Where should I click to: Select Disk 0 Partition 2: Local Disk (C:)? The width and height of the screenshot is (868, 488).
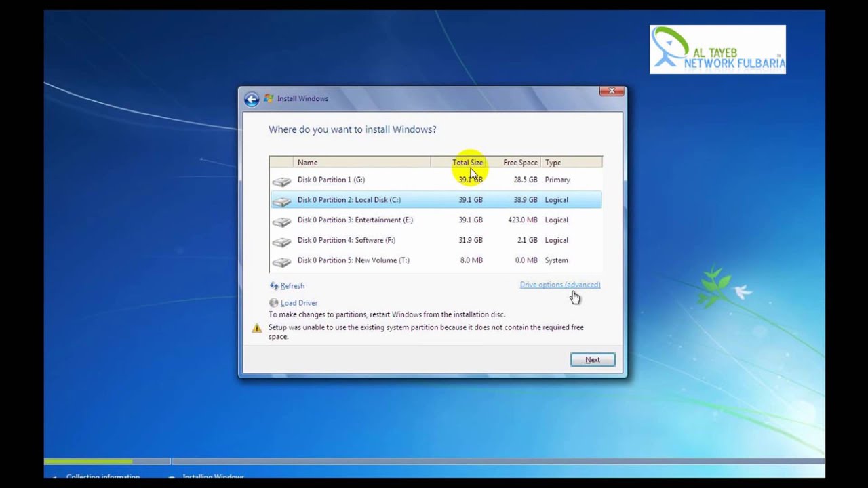click(x=435, y=200)
